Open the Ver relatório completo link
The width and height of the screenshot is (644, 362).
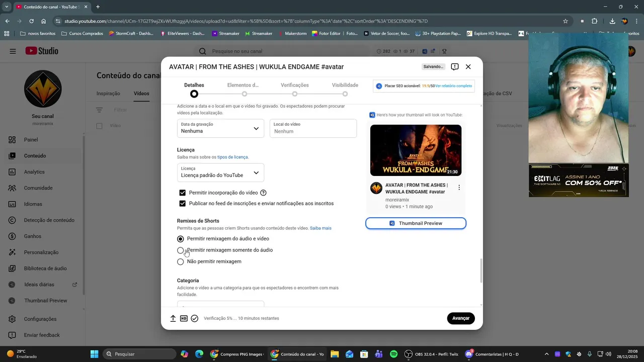point(453,86)
